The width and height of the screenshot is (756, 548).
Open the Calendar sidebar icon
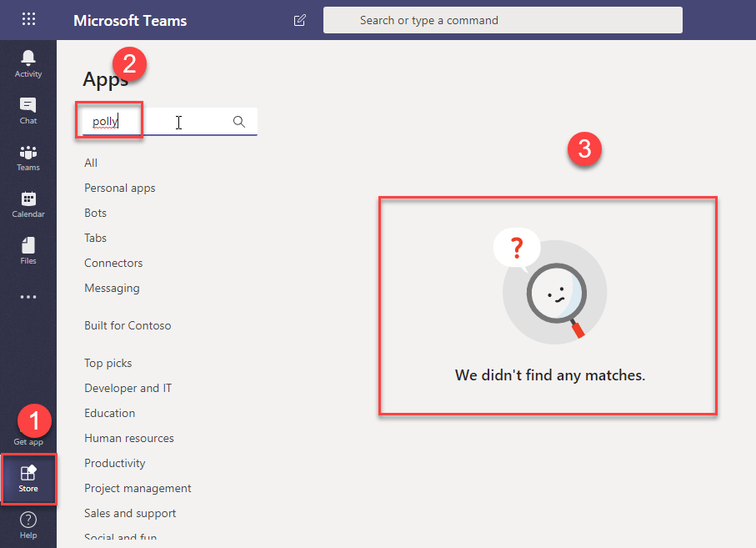coord(28,204)
